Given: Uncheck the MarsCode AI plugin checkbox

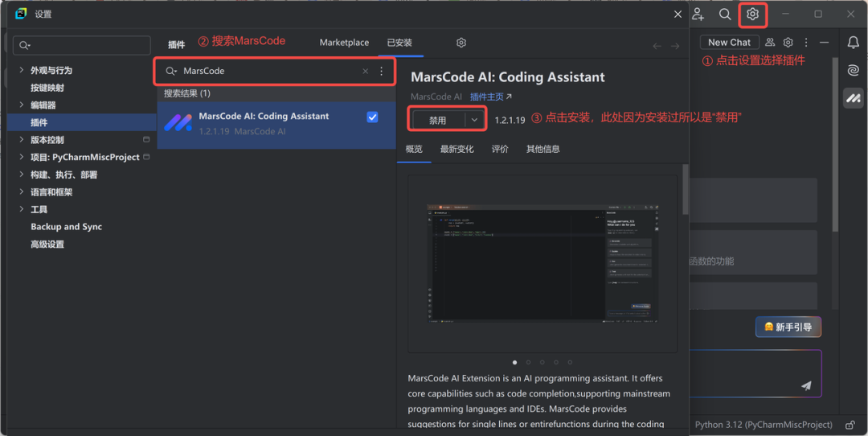Looking at the screenshot, I should pos(373,117).
